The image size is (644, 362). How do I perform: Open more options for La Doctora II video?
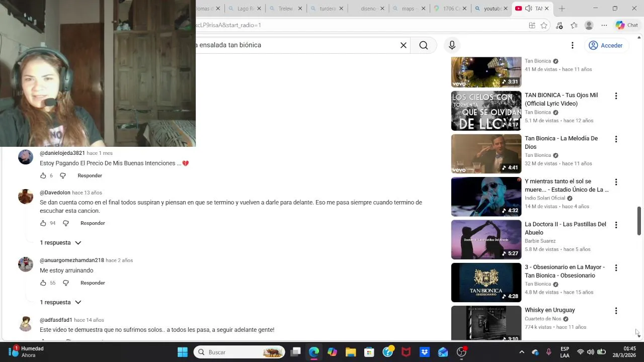pyautogui.click(x=616, y=225)
